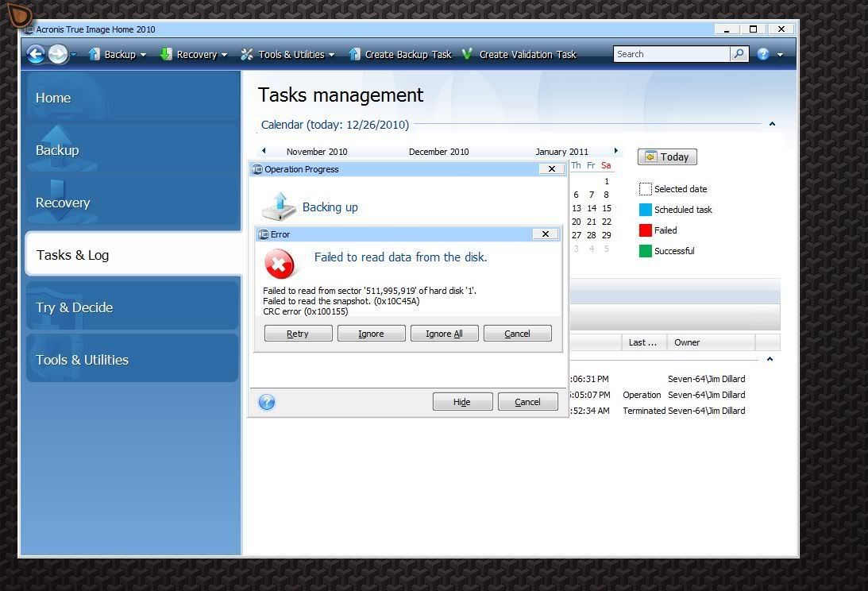The height and width of the screenshot is (591, 868).
Task: Collapse the task log section chevron
Action: click(770, 360)
